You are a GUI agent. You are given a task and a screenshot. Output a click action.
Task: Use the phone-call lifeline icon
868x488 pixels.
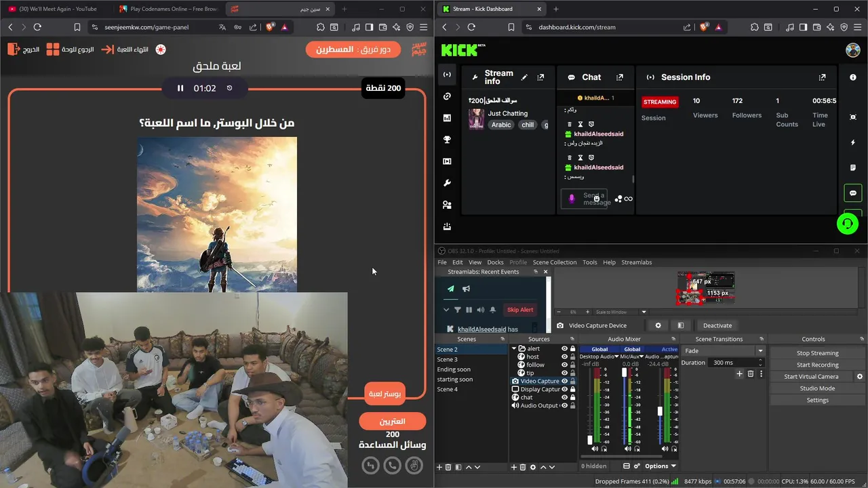(392, 465)
